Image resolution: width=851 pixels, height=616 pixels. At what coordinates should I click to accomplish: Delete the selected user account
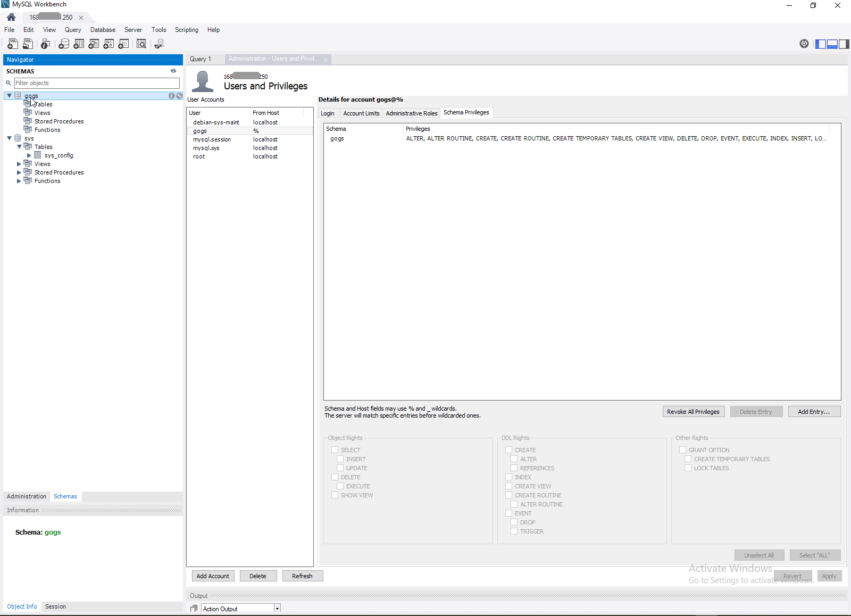point(258,576)
